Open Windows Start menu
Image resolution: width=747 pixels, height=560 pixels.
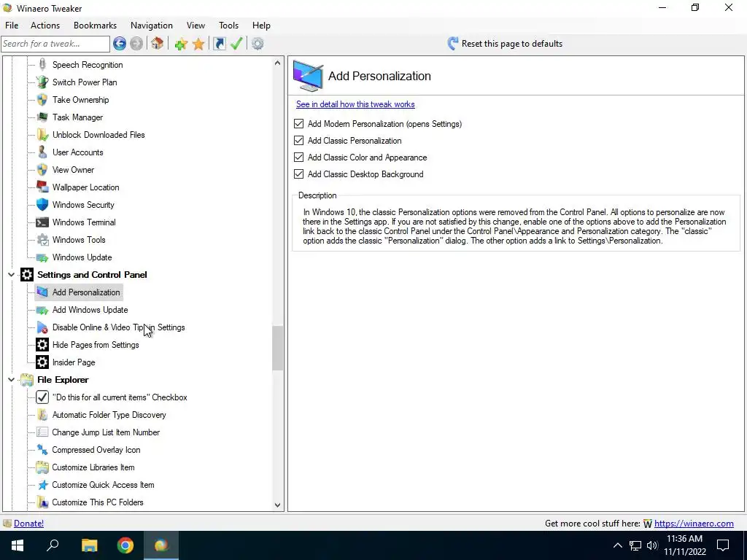pos(18,545)
